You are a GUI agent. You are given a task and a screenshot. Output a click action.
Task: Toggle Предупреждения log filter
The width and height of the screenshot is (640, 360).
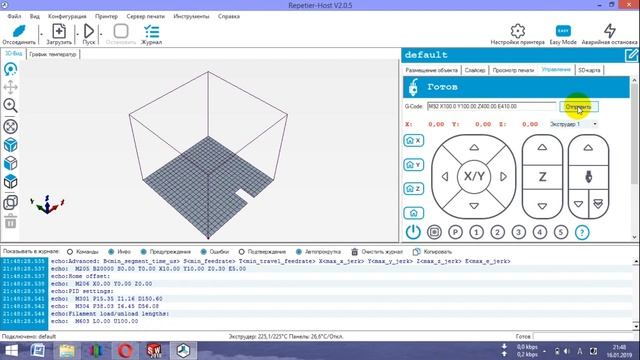166,252
